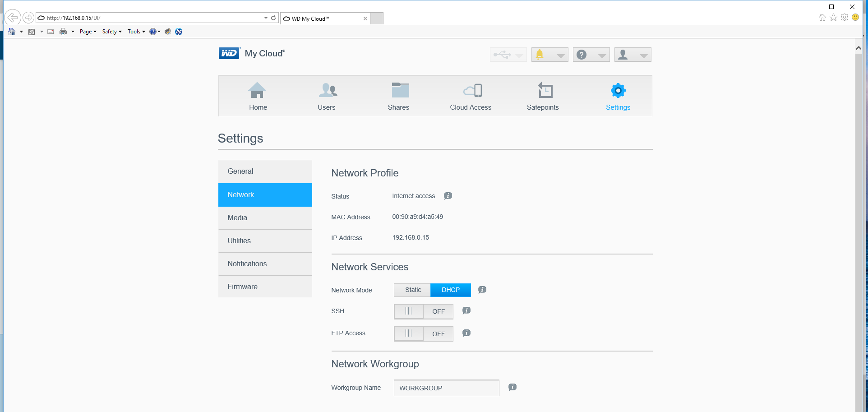
Task: Click the smiley feedback icon
Action: click(855, 17)
